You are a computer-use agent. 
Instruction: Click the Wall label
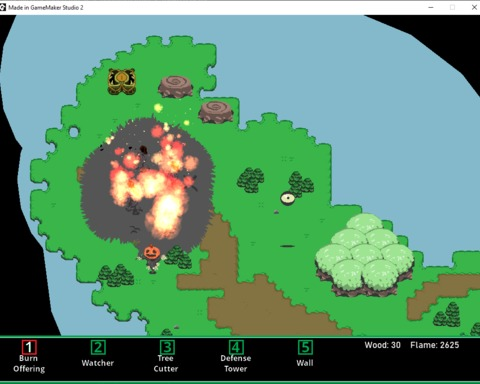pos(305,363)
